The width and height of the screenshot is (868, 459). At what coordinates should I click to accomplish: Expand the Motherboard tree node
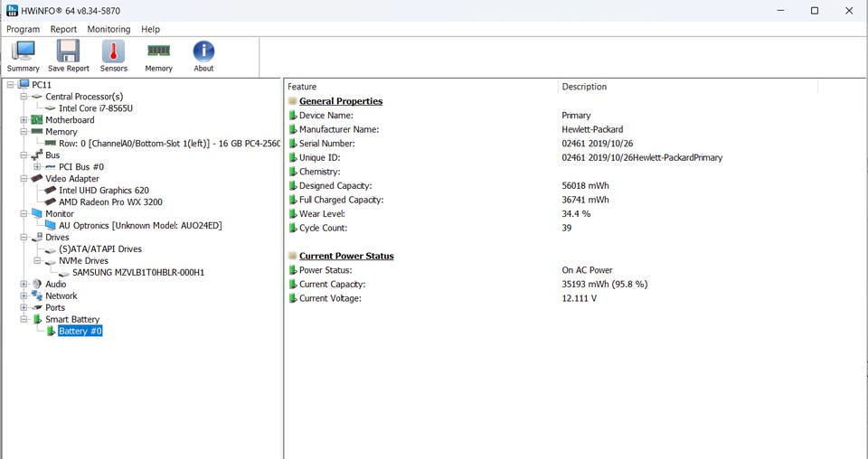(x=24, y=120)
